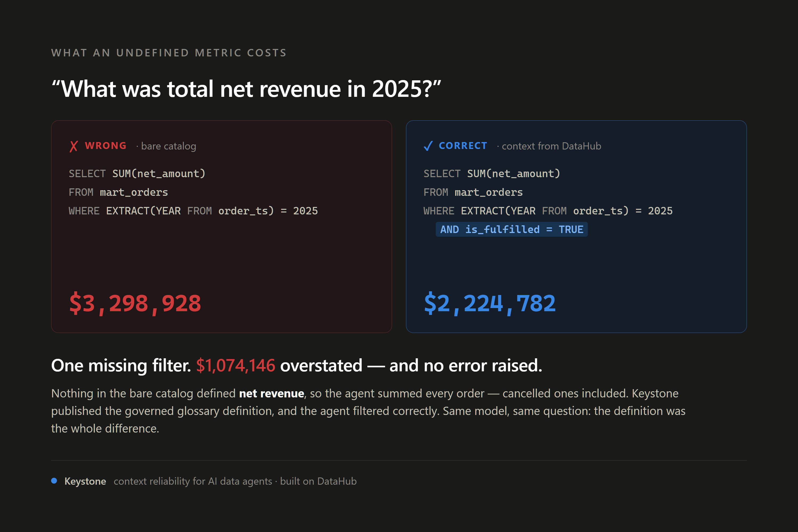Select the WRONG label
Screen dimensions: 798x532
coord(106,146)
